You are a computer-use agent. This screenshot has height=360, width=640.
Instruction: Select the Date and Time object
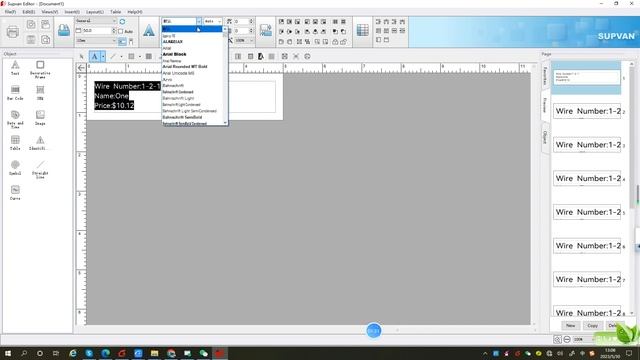click(x=15, y=119)
